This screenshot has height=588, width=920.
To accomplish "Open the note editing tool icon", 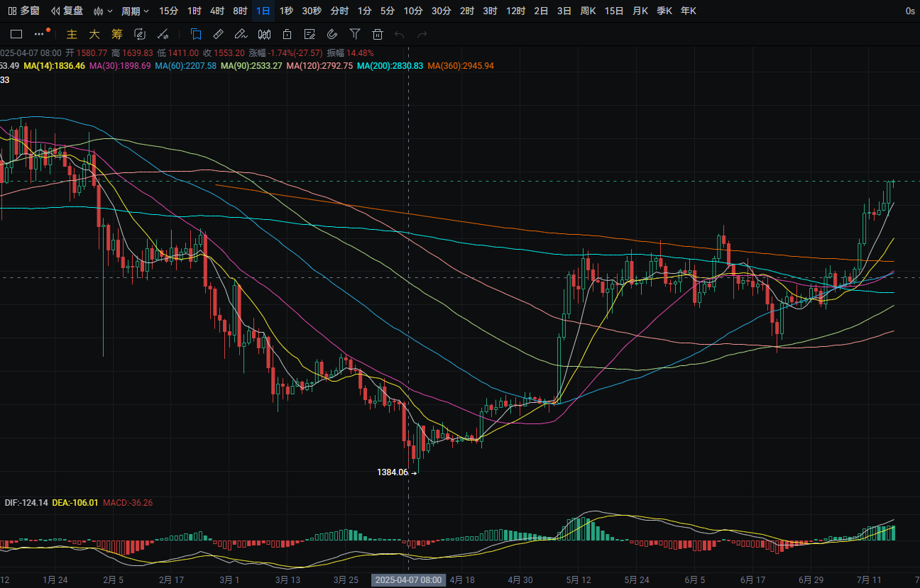I will [310, 33].
